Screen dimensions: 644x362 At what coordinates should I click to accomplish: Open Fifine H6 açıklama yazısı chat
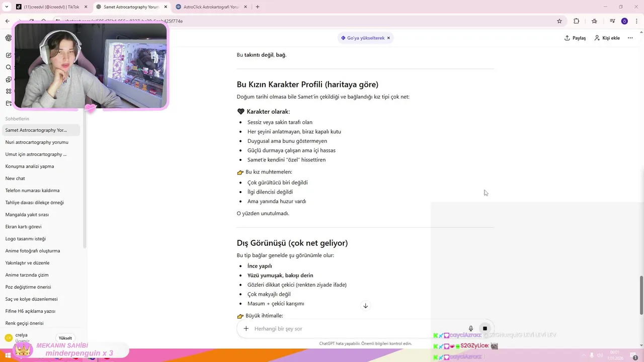pos(40,311)
